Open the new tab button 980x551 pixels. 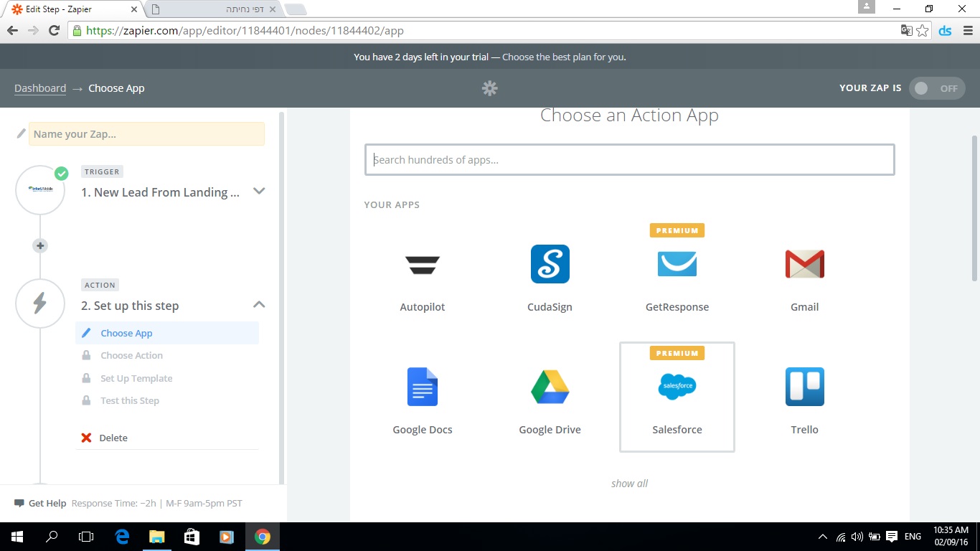pyautogui.click(x=296, y=9)
